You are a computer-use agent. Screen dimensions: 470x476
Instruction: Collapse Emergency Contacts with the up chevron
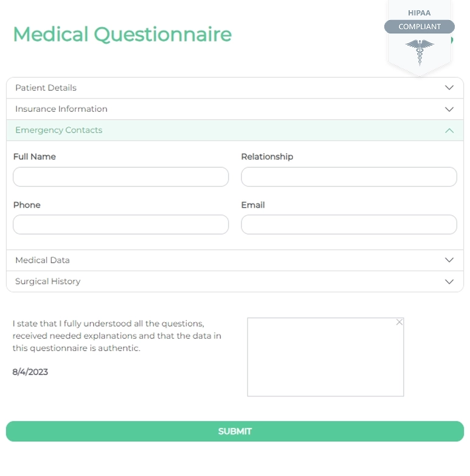449,130
